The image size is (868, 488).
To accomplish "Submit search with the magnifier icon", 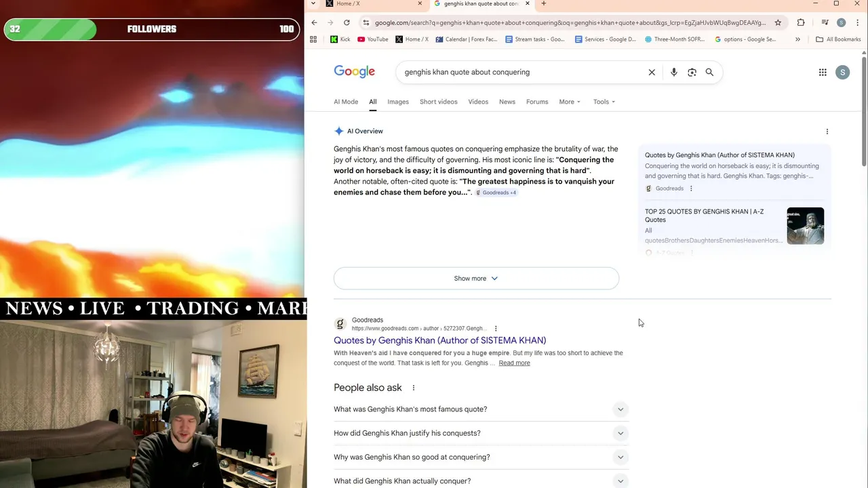I will pos(709,72).
